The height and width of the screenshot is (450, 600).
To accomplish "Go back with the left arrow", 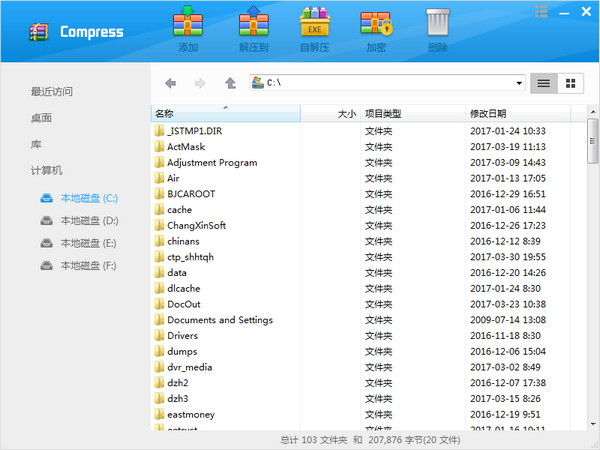I will [171, 83].
